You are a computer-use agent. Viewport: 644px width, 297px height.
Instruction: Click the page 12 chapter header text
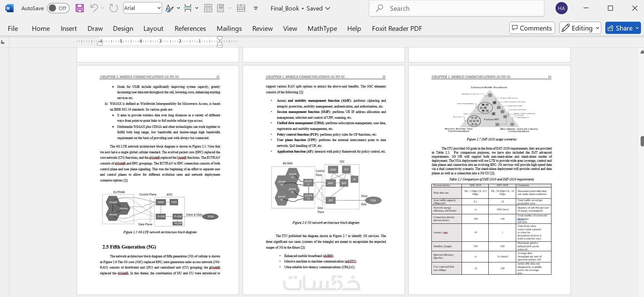[139, 77]
